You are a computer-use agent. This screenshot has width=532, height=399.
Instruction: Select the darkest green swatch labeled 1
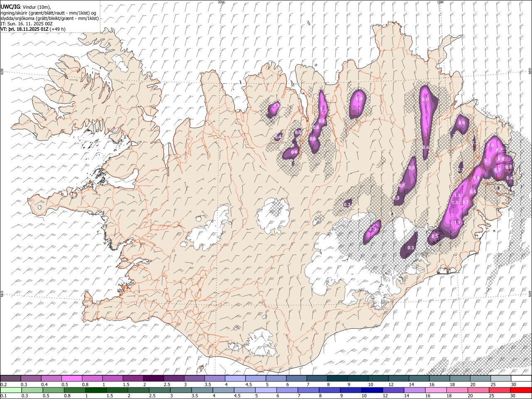point(96,390)
